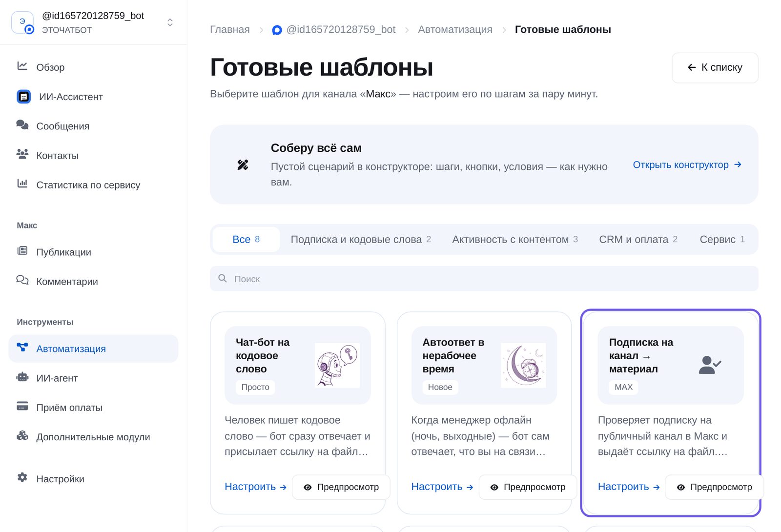Open the Обзор chart icon

tap(22, 66)
